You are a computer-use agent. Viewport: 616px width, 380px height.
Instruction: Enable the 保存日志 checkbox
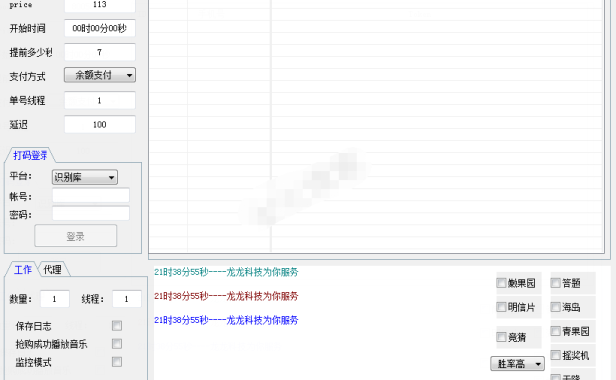117,326
